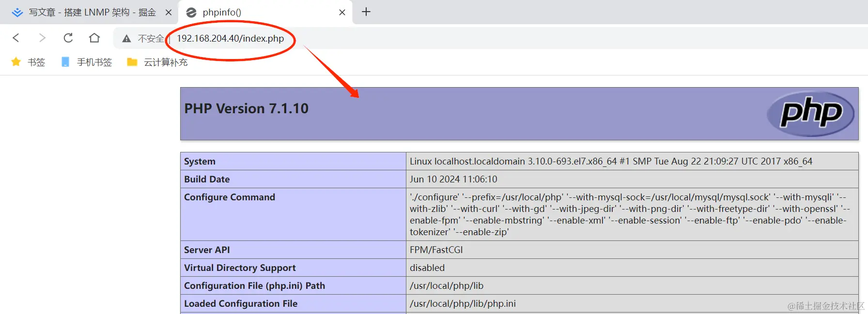Click the PHP Version 7.1.10 heading
Screen dimensions: 868x314
click(x=246, y=108)
